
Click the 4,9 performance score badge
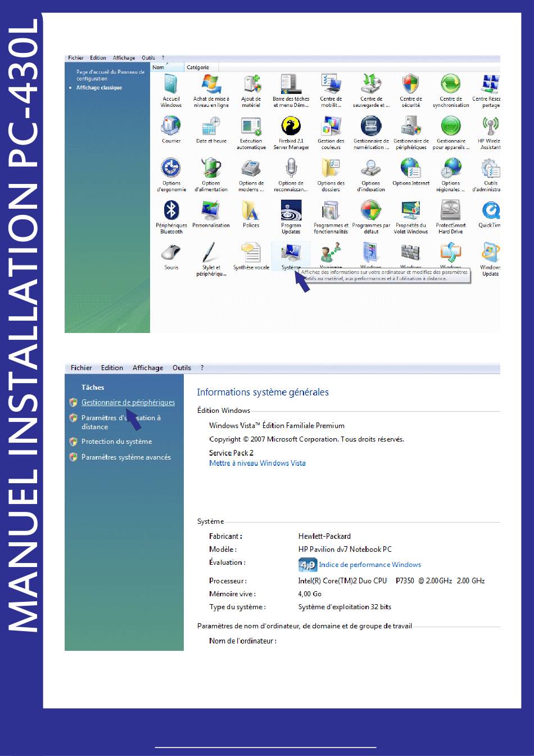(307, 565)
